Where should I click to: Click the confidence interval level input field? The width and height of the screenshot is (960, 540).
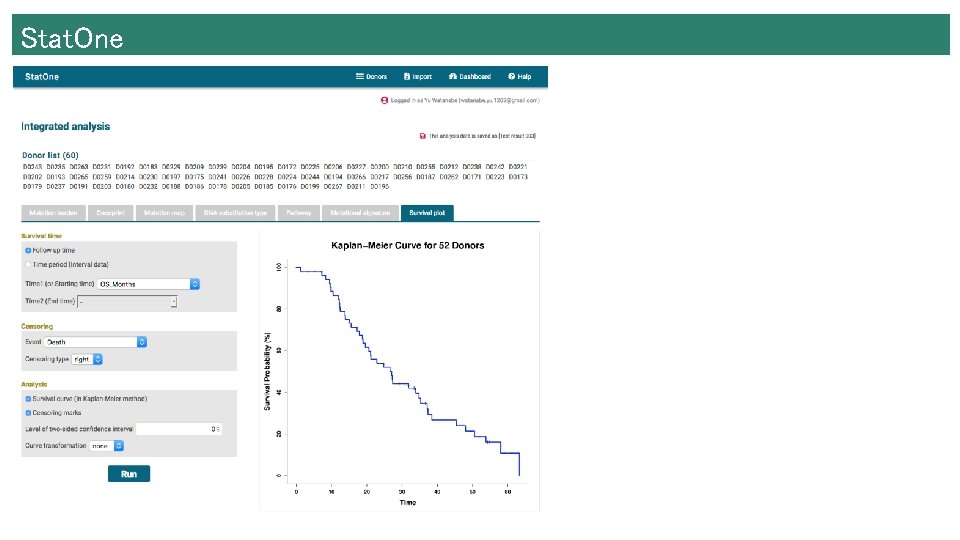pyautogui.click(x=179, y=429)
